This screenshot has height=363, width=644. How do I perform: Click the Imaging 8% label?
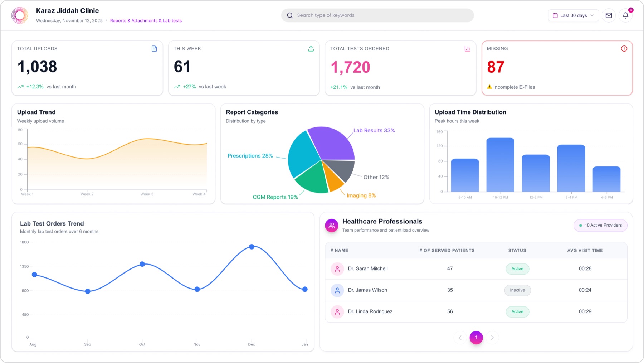pos(361,195)
